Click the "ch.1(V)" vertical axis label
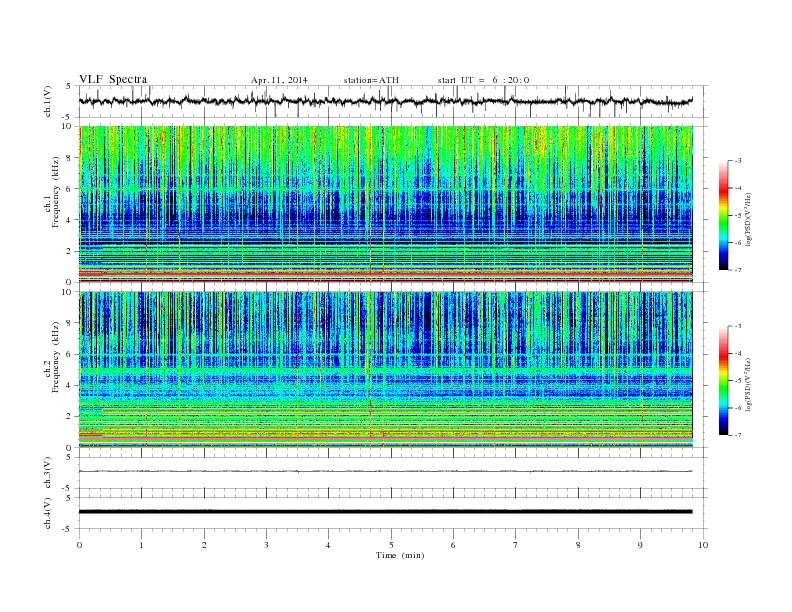 [48, 101]
